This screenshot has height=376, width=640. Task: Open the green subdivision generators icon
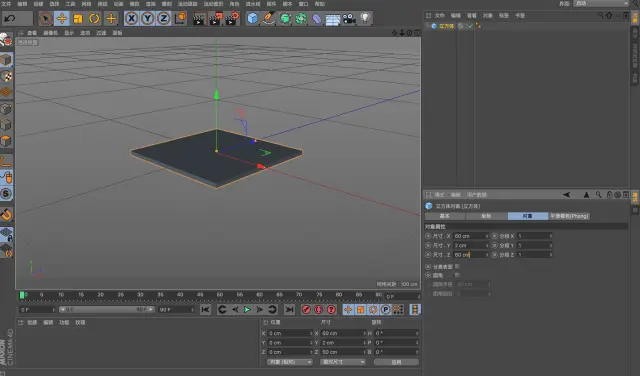pyautogui.click(x=285, y=19)
